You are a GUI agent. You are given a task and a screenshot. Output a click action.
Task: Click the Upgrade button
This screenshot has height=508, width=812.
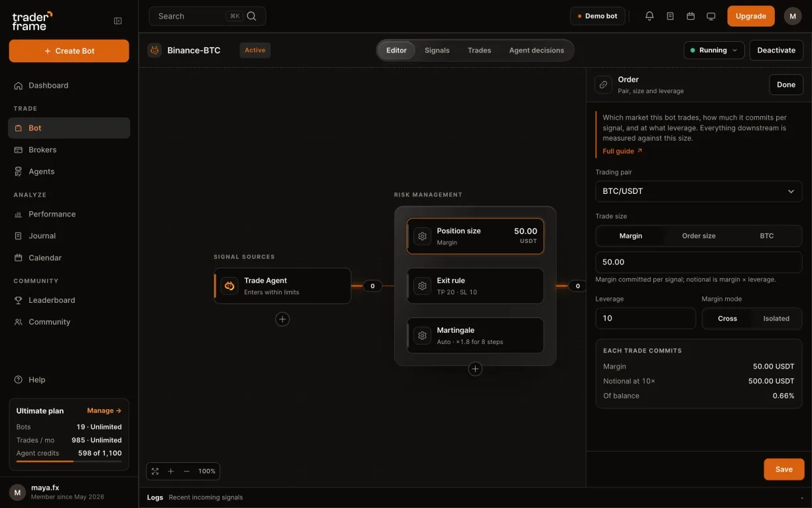[x=751, y=16]
